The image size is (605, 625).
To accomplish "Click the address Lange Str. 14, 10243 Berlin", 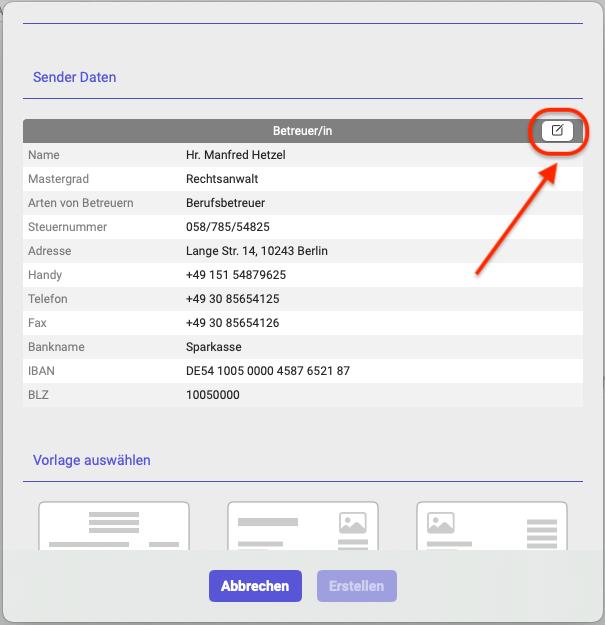I will 257,251.
